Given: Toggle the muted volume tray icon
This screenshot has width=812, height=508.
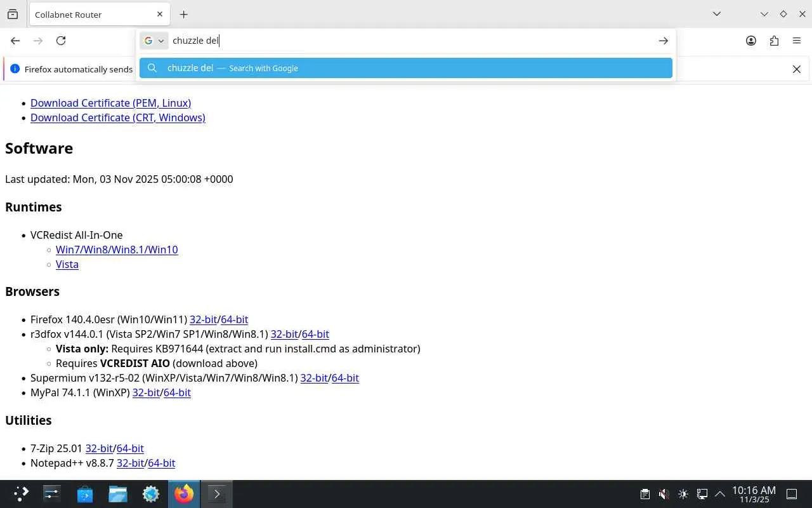Looking at the screenshot, I should tap(664, 493).
